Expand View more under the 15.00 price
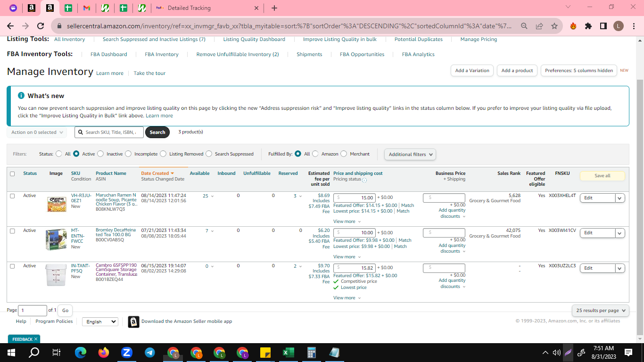 [x=347, y=222]
